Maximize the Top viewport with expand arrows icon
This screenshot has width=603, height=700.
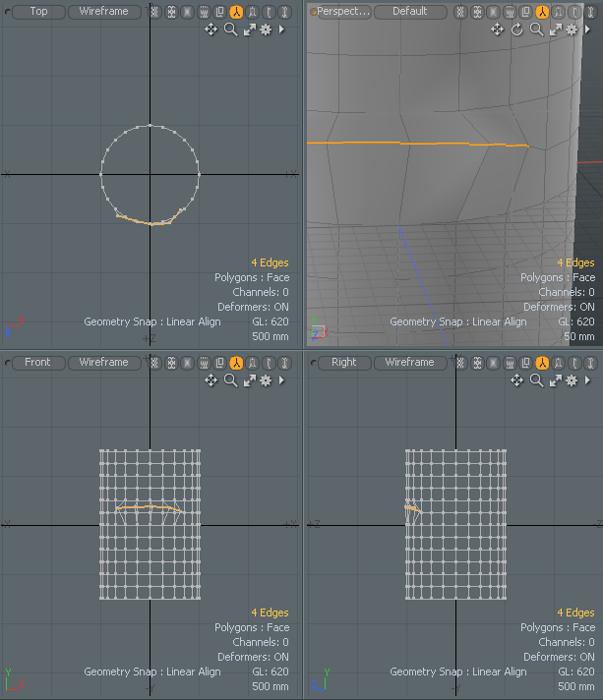248,29
